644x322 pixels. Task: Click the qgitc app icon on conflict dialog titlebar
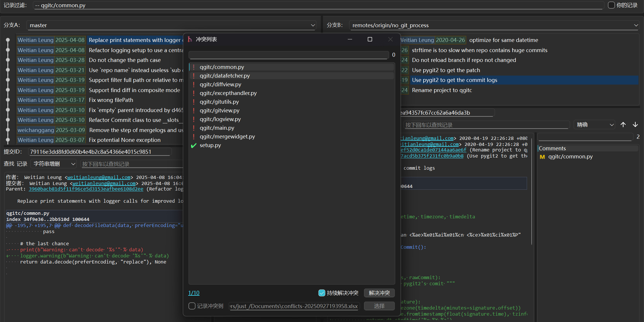click(190, 39)
